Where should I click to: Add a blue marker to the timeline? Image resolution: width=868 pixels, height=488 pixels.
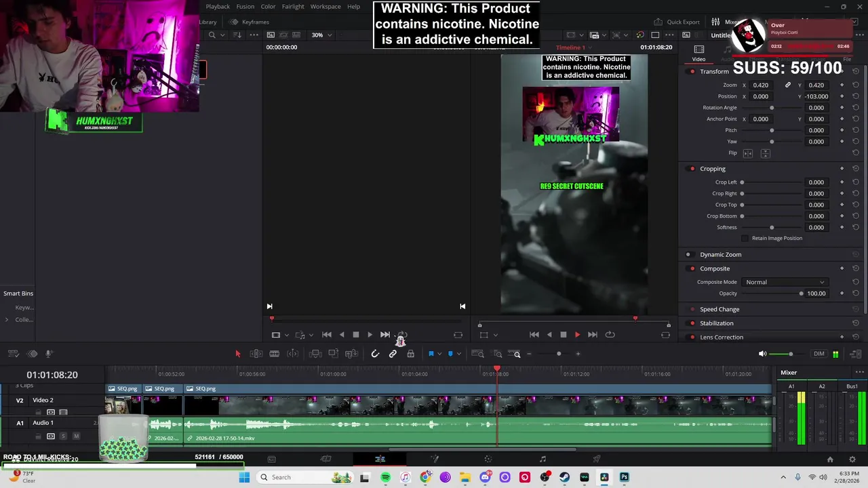450,354
